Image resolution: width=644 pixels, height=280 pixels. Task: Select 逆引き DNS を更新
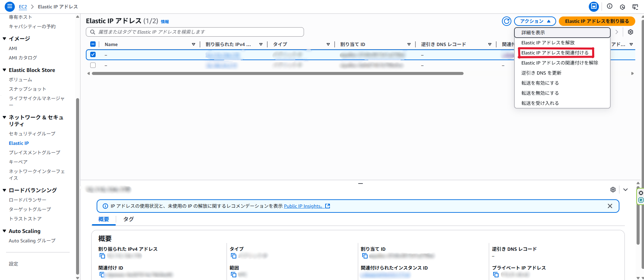pyautogui.click(x=562, y=73)
